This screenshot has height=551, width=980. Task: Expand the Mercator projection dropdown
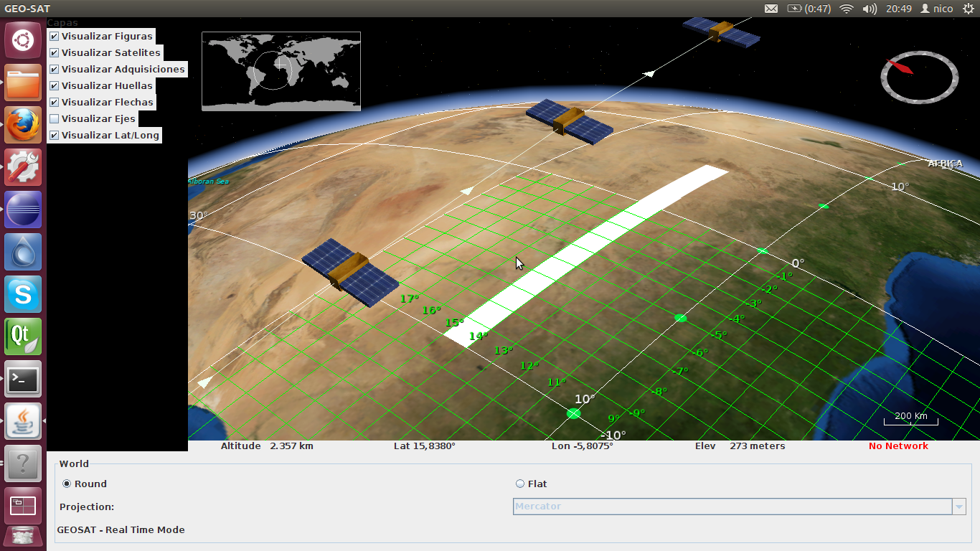[x=958, y=507]
